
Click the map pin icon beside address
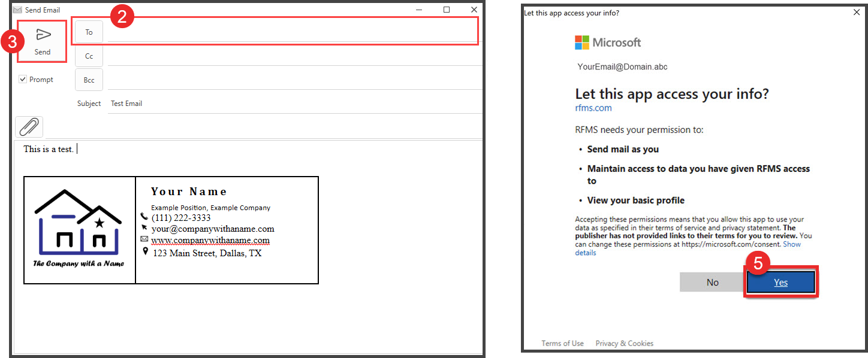144,252
